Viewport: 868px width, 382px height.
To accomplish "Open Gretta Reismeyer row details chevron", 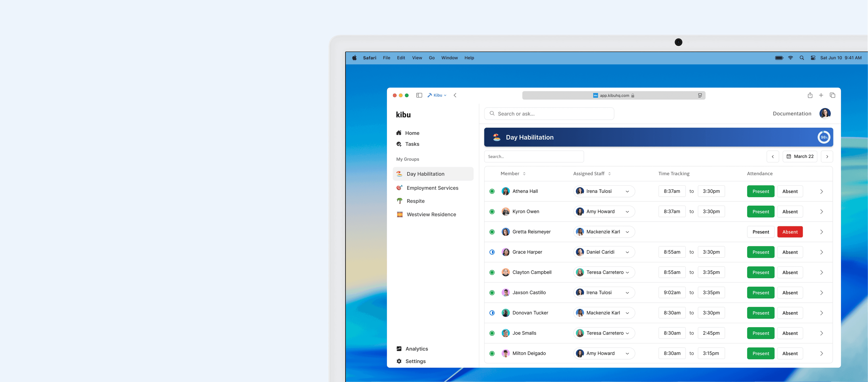I will 821,232.
